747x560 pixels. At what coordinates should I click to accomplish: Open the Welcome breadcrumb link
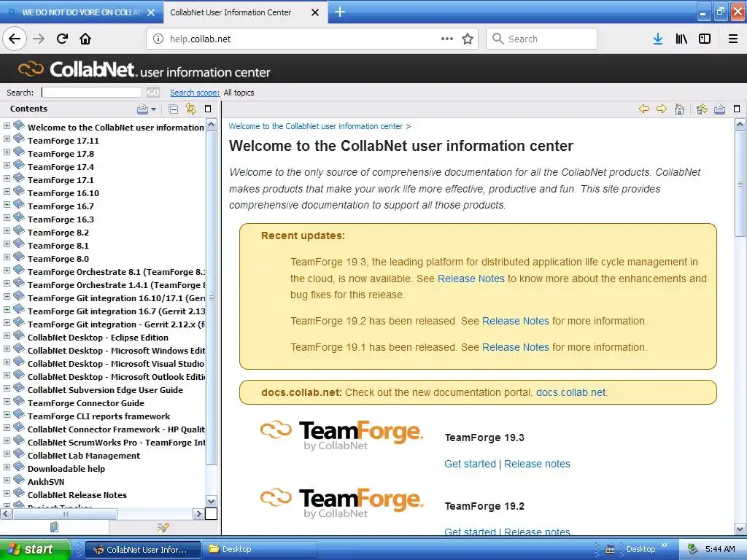[315, 126]
